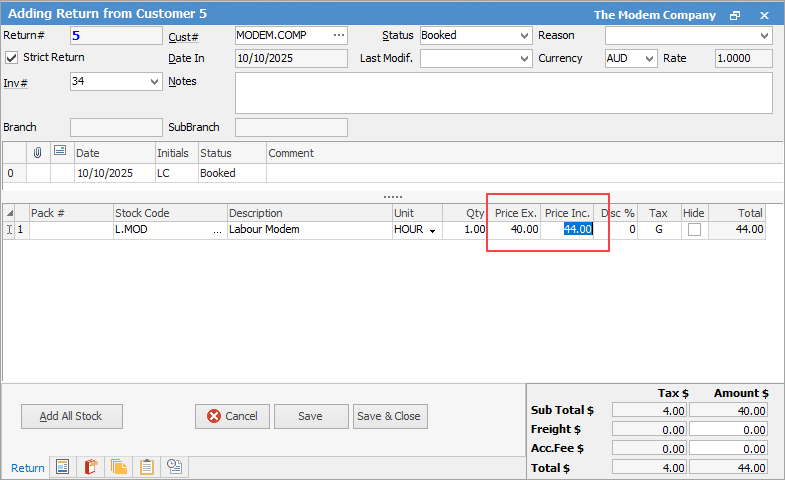Open the clock history tab icon

coord(174,467)
